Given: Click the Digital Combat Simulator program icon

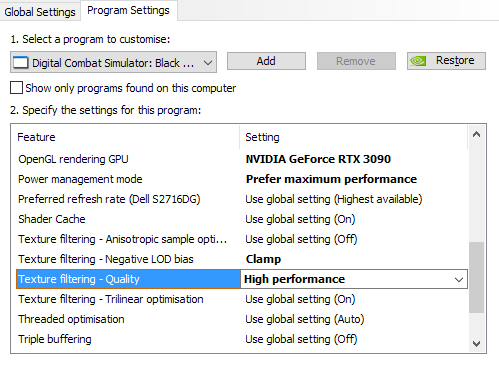Looking at the screenshot, I should (20, 62).
